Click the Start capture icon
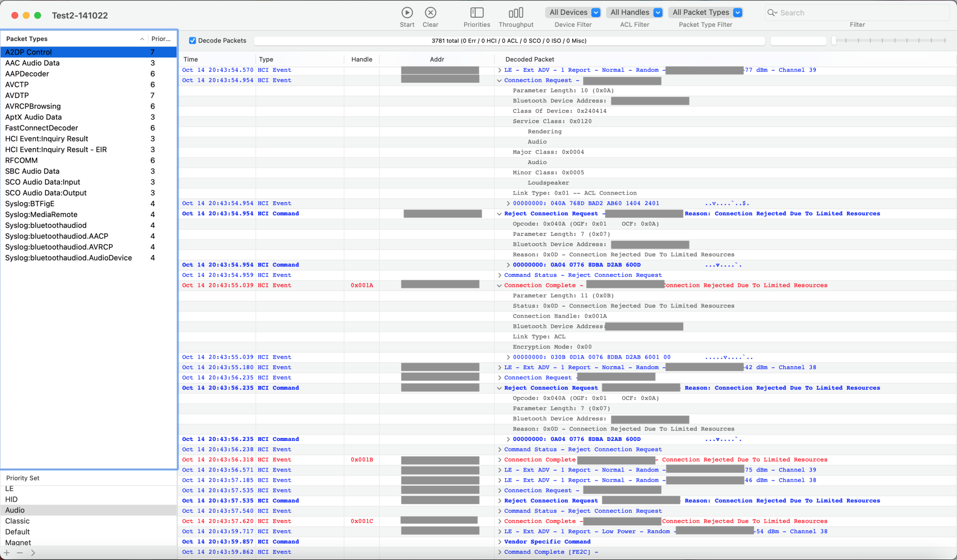Screen dimensions: 957x560 (x=407, y=13)
